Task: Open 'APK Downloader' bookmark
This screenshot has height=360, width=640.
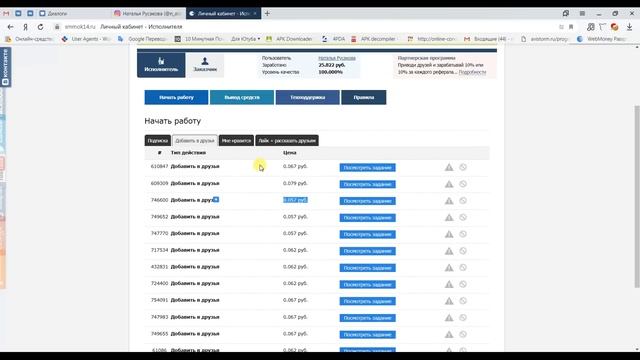Action: [289, 39]
